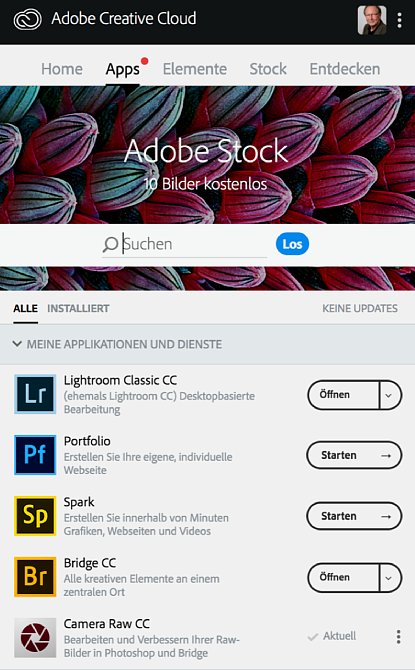
Task: Click the Bridge CC app icon
Action: pos(35,577)
